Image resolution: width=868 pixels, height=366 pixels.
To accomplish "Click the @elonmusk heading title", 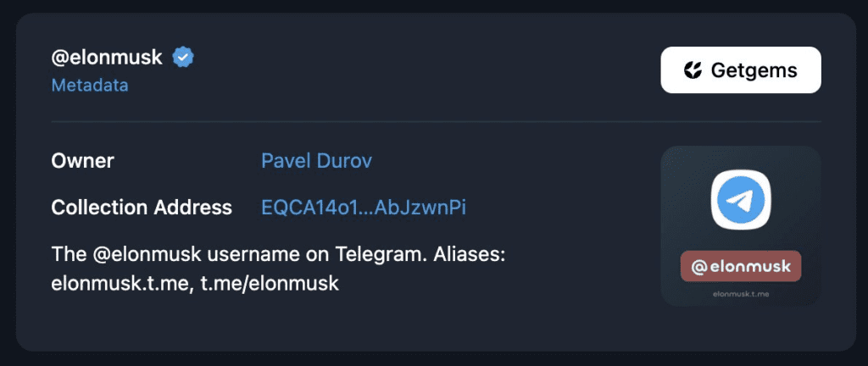I will 108,58.
